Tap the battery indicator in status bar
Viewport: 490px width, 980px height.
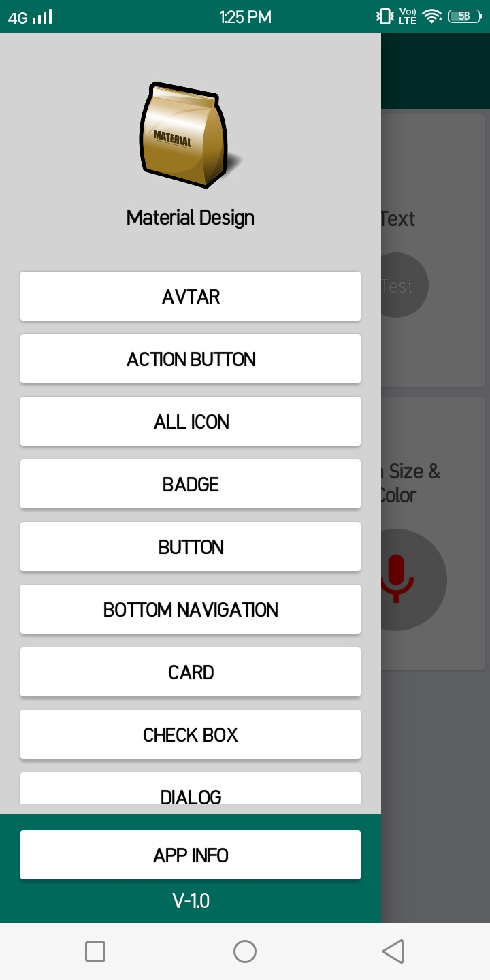pos(464,16)
